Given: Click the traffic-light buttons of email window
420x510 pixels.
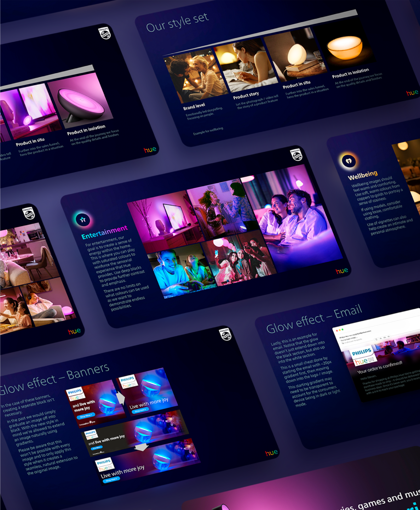Looking at the screenshot, I should pyautogui.click(x=339, y=330).
